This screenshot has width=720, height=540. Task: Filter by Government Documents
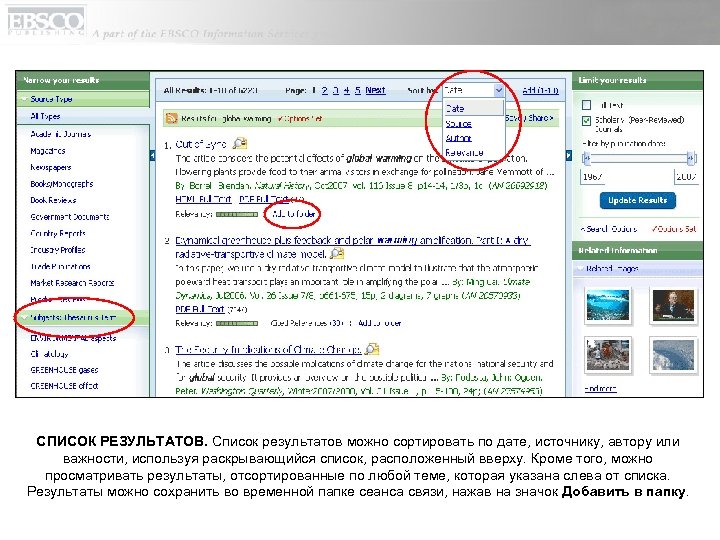coord(70,217)
